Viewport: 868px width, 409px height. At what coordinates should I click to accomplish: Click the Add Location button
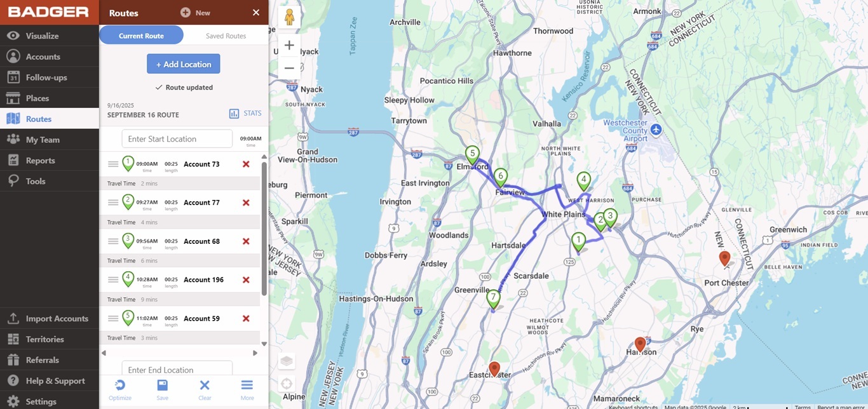point(184,64)
